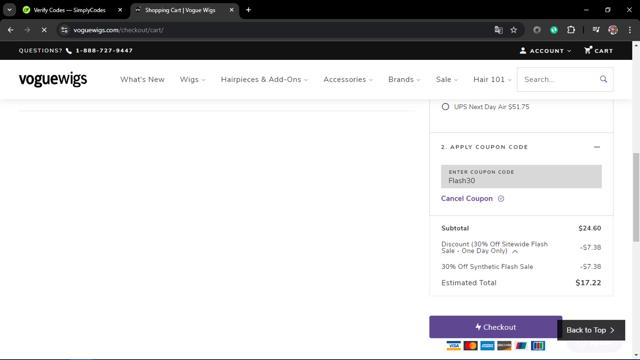Expand the Hair 101 menu
640x360 pixels.
tap(492, 80)
